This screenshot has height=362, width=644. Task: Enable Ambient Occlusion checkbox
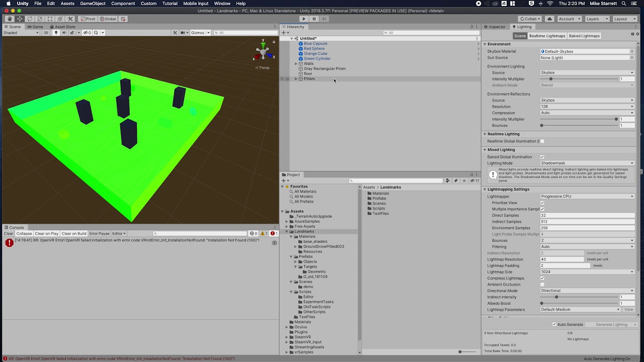point(542,285)
